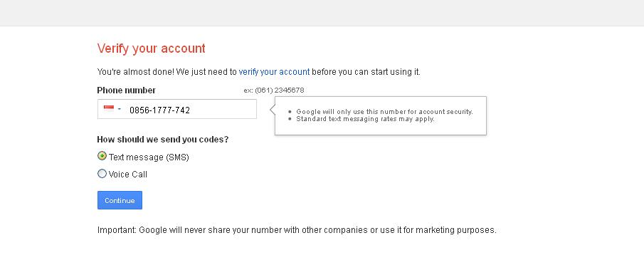Viewport: 644px width, 275px height.
Task: Click the 'How should we send you codes?' heading
Action: tap(163, 140)
